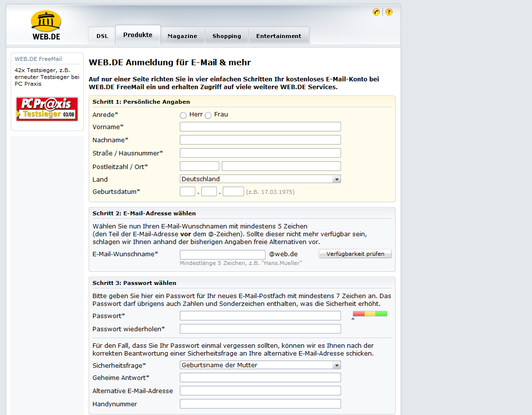Focus the Passwort wiederholen field
This screenshot has height=415, width=532.
260,329
